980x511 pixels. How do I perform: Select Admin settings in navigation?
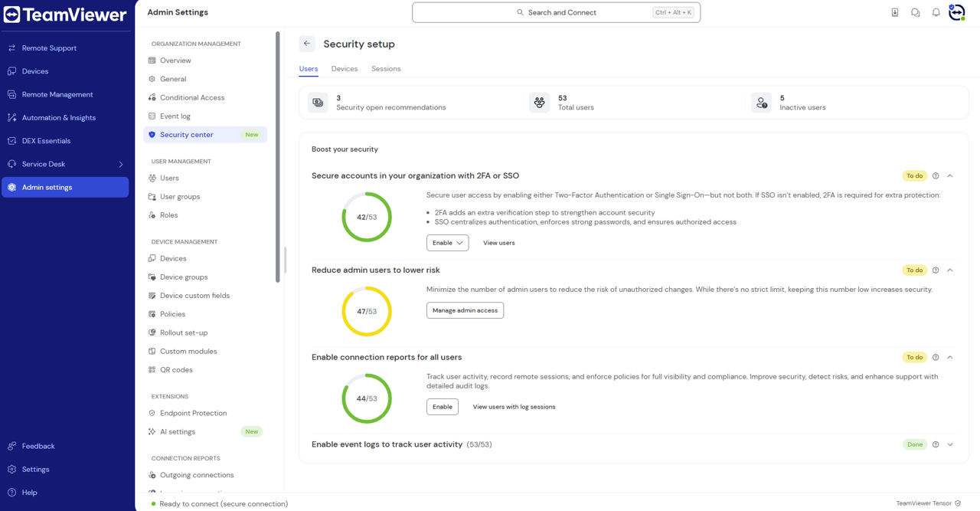point(65,188)
